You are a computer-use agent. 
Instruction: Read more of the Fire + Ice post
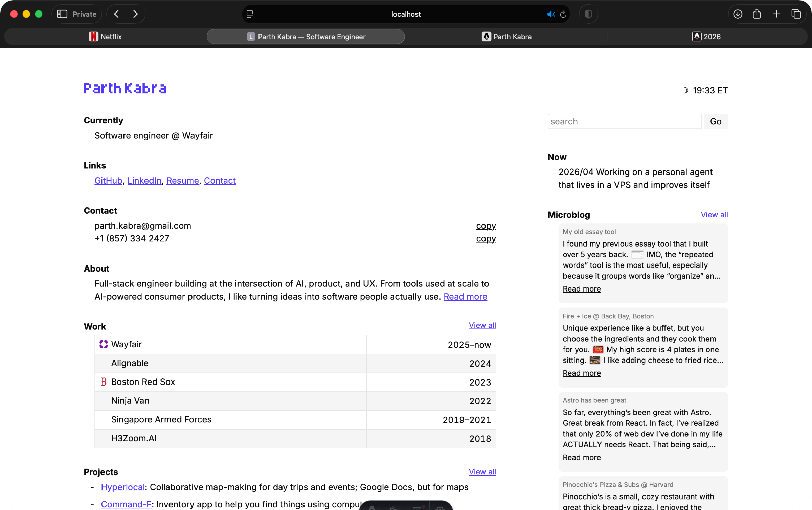tap(582, 373)
